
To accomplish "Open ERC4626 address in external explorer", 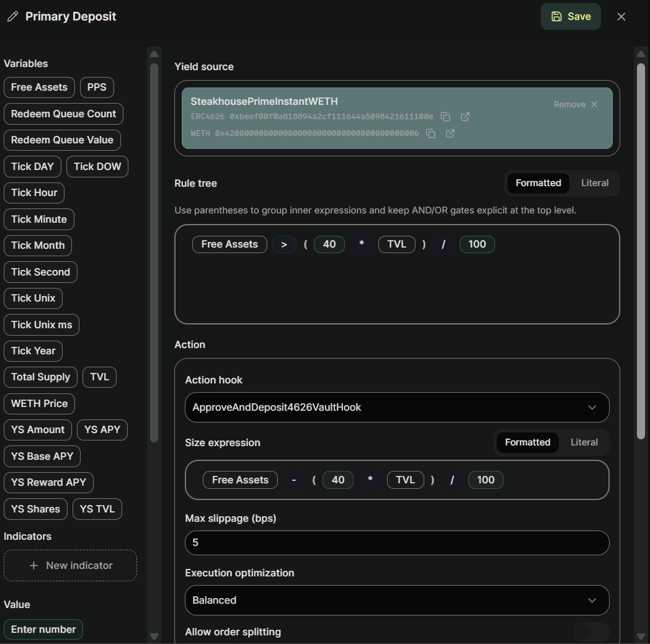I will 465,117.
